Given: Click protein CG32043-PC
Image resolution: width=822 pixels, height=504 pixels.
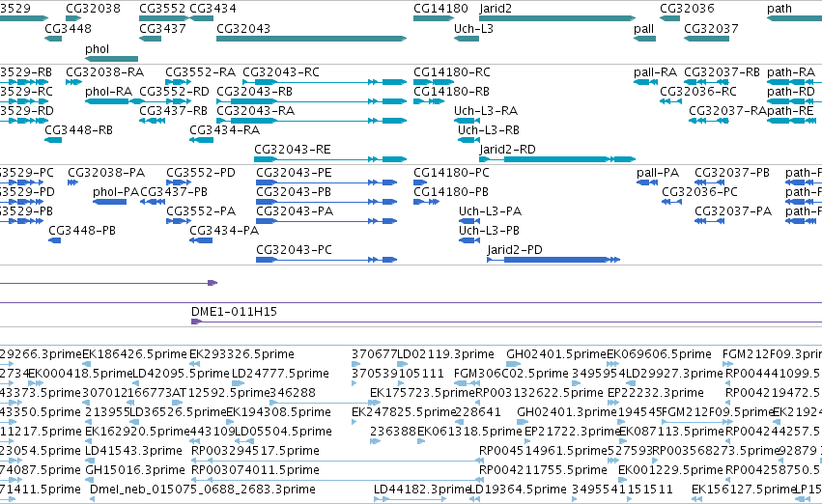Looking at the screenshot, I should tap(294, 250).
